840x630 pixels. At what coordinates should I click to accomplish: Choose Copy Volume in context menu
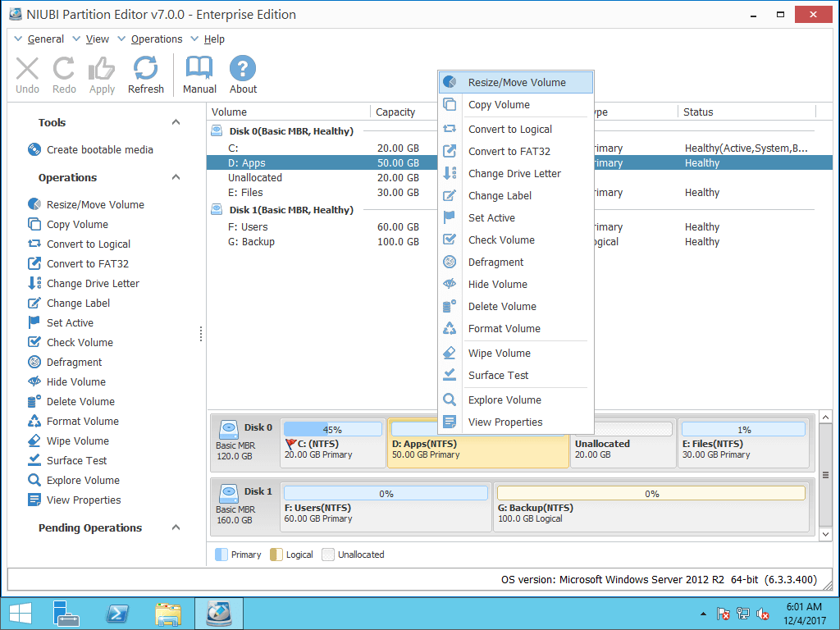[516, 104]
